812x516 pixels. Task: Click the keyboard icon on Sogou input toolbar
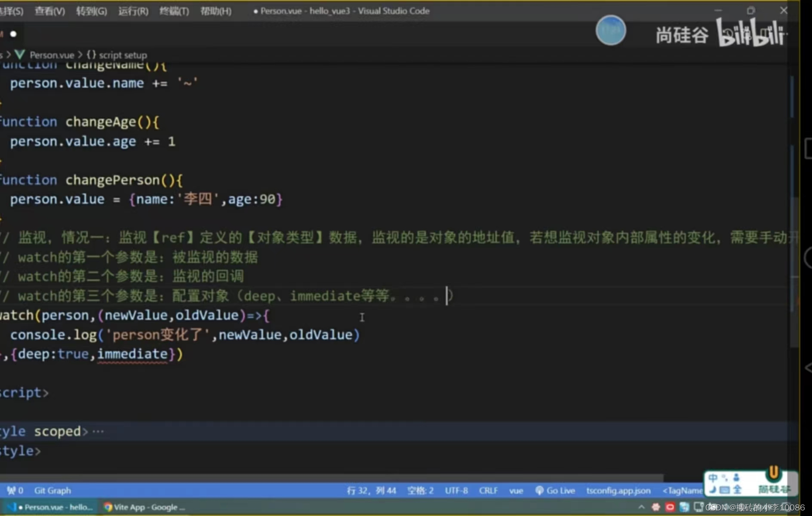726,490
